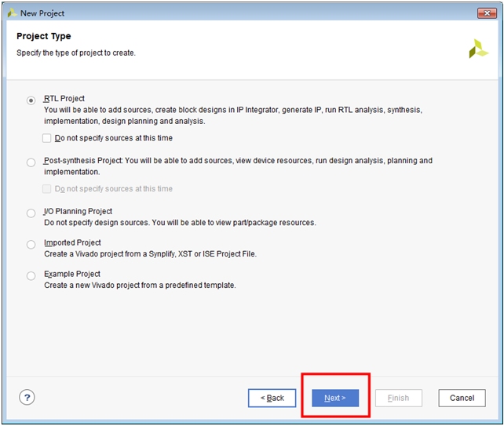The height and width of the screenshot is (426, 504).
Task: Click the Vivado icon in title bar
Action: 12,13
